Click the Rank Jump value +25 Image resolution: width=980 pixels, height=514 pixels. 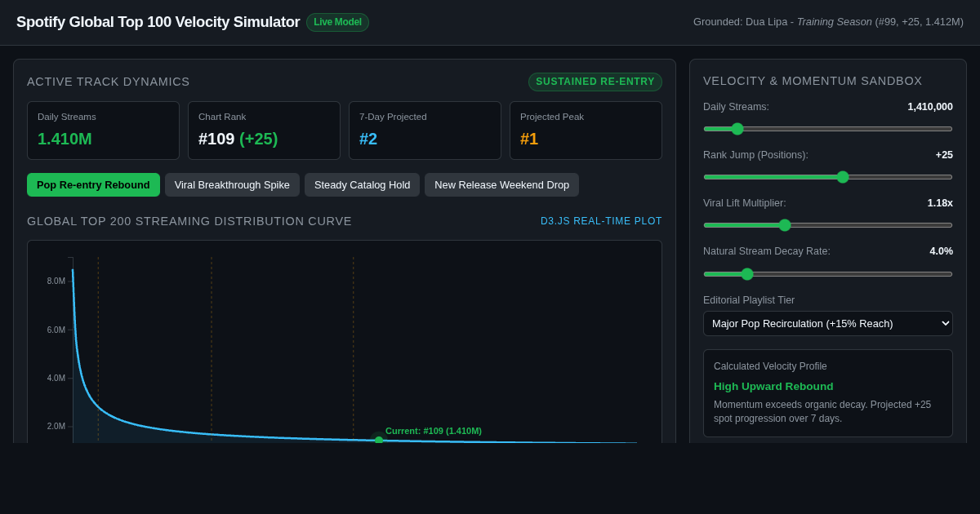[x=944, y=155]
